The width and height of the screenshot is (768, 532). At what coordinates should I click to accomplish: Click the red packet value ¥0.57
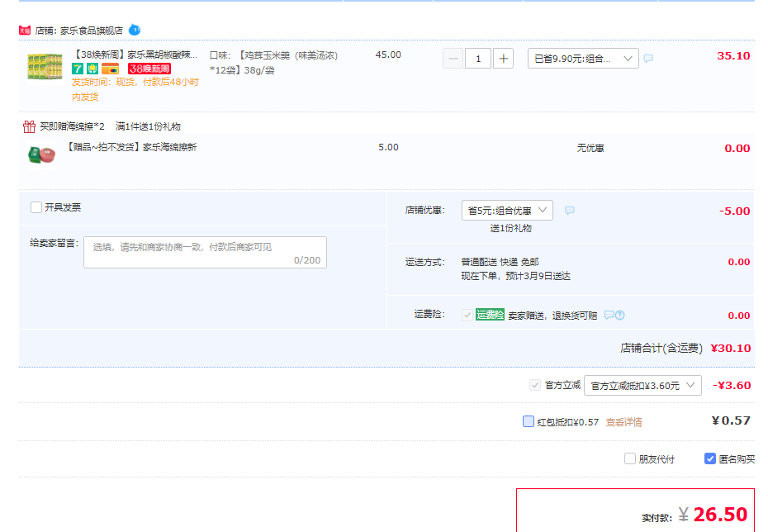[x=731, y=420]
